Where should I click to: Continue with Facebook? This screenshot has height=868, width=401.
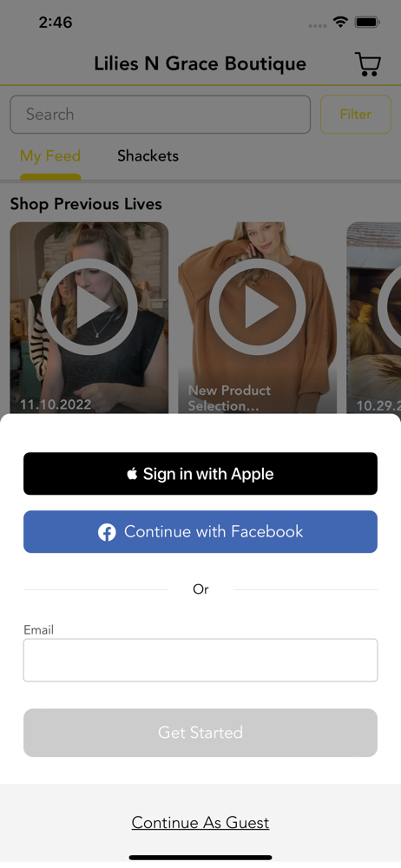[200, 532]
